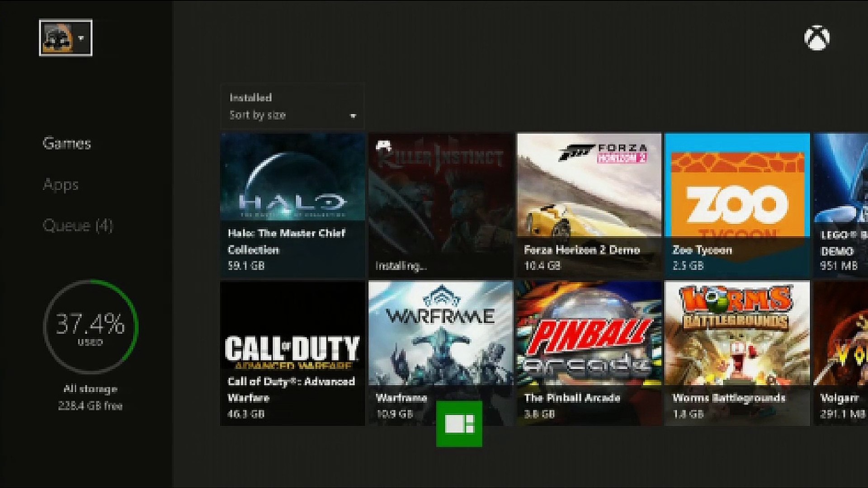The width and height of the screenshot is (868, 488).
Task: Open the profile avatar gamerpic
Action: pos(57,38)
